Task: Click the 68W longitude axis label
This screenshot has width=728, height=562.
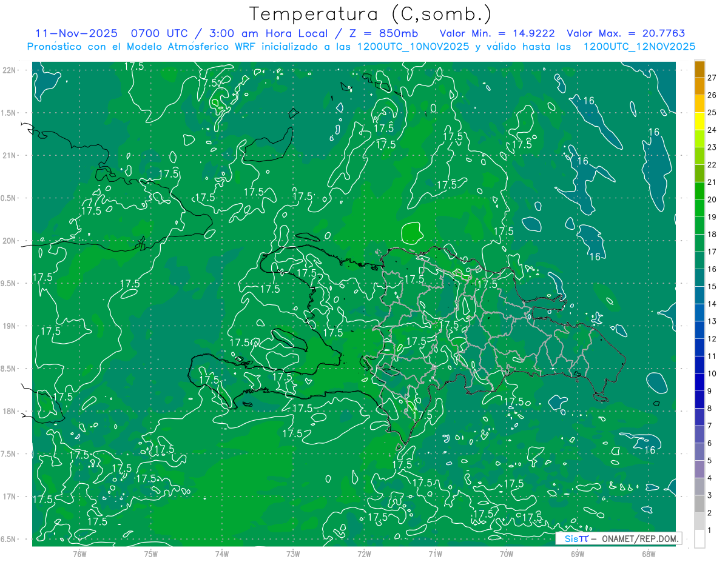Action: point(648,554)
